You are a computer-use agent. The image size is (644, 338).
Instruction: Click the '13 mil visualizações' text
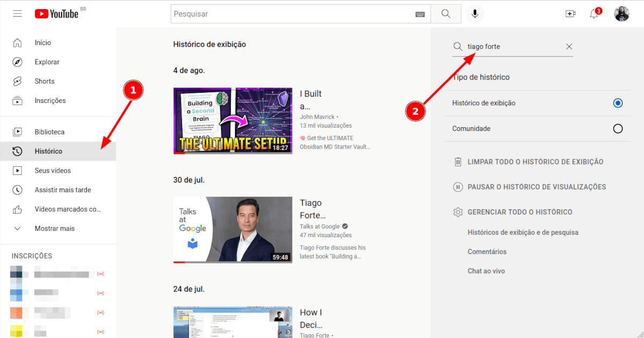point(326,126)
